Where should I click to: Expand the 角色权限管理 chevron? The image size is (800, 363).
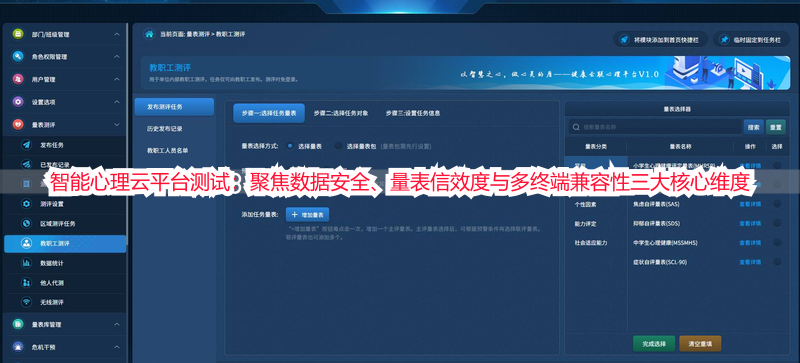tap(117, 57)
